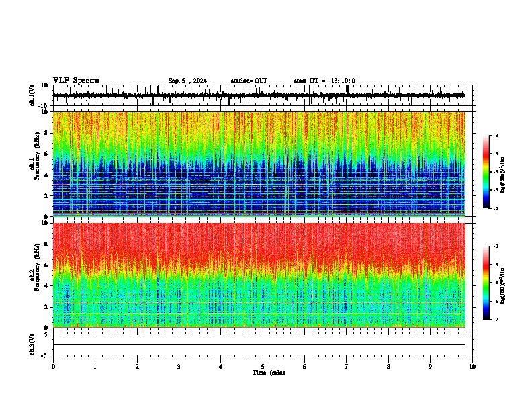Click inside the ch.2 spectrogram panel
The image size is (532, 411).
pos(259,275)
